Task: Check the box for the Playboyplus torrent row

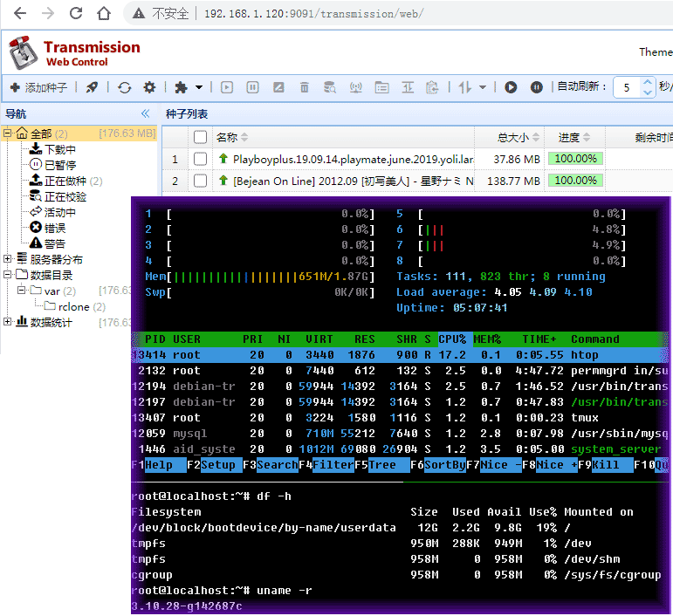Action: point(201,159)
